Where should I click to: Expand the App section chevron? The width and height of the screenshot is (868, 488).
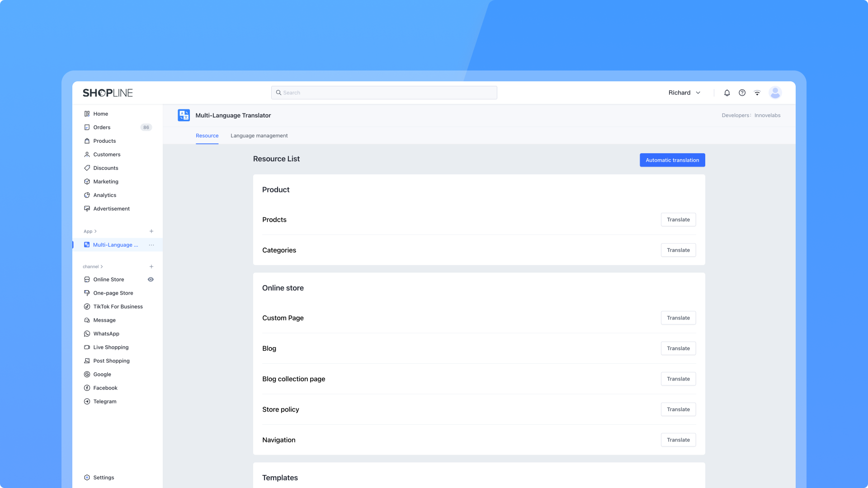coord(95,231)
